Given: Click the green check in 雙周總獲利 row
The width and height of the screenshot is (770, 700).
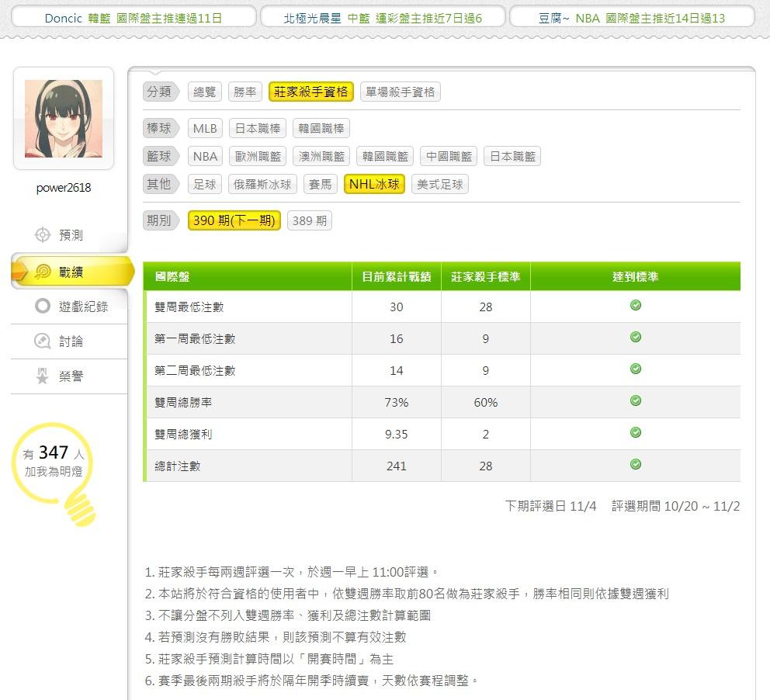Looking at the screenshot, I should click(x=636, y=432).
